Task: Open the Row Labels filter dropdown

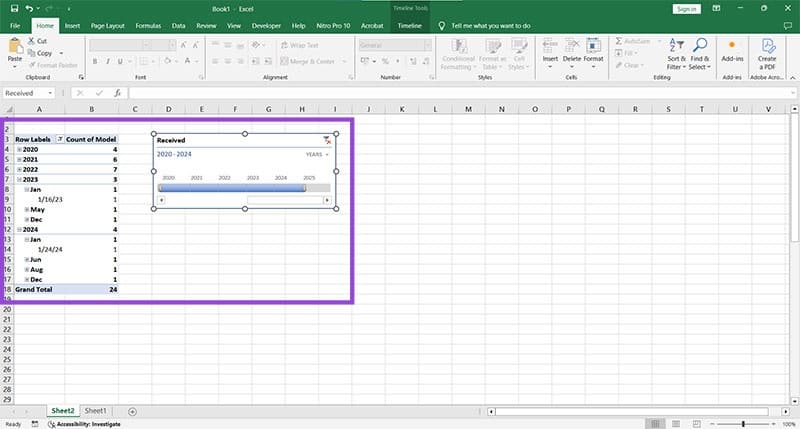Action: [x=59, y=139]
